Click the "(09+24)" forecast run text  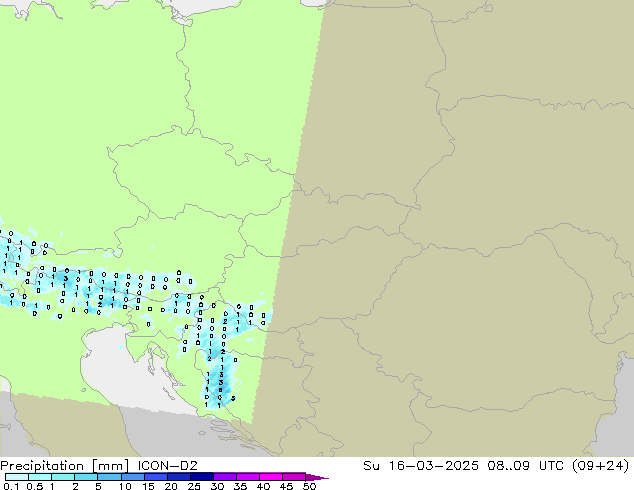pos(600,466)
